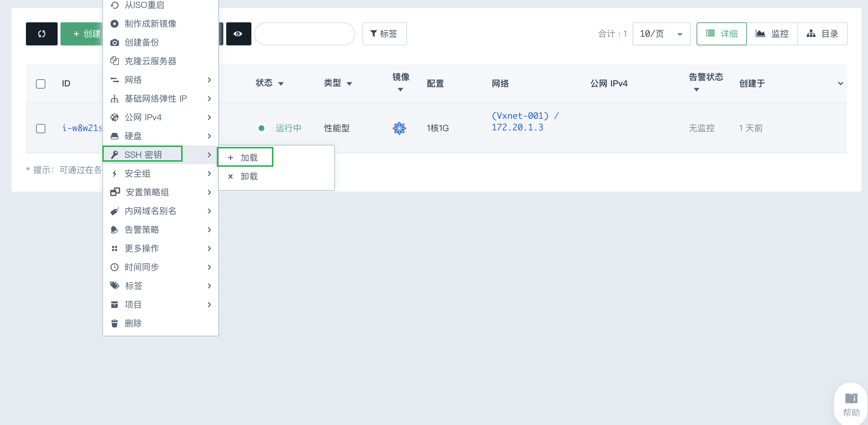This screenshot has width=868, height=425.
Task: Click inside the search input field
Action: coord(304,33)
